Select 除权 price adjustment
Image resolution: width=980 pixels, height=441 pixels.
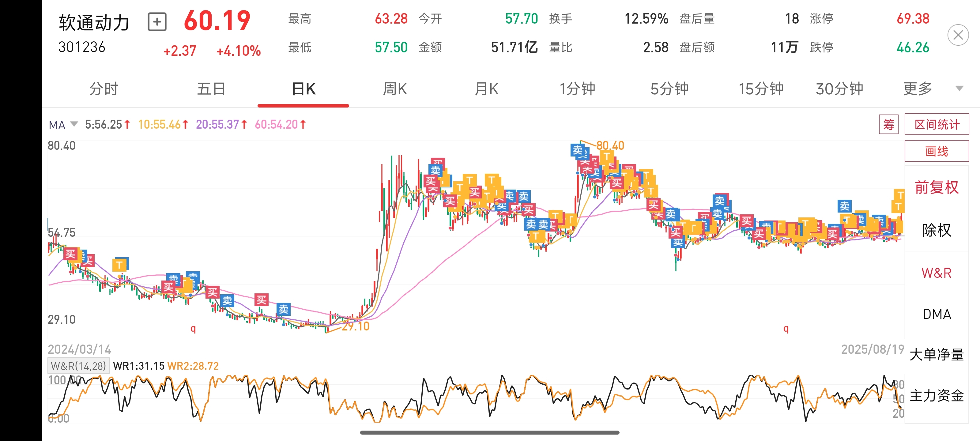[x=937, y=230]
